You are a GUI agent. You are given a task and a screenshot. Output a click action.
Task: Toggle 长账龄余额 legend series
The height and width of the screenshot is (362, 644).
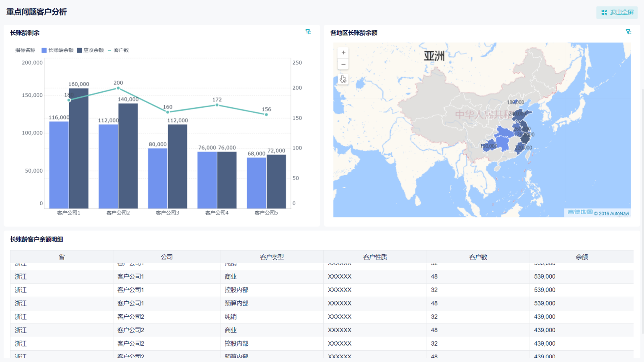click(x=57, y=50)
